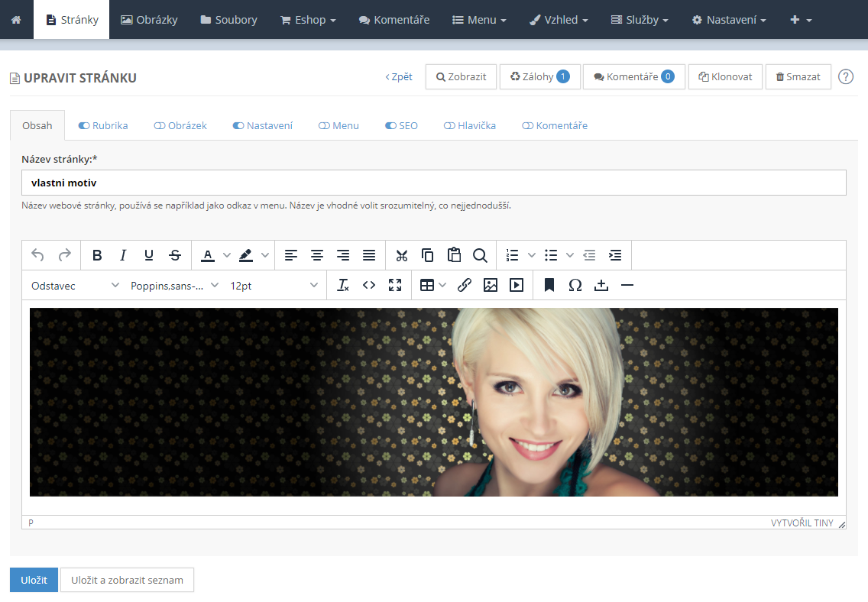The image size is (868, 602).
Task: Click the Bold formatting icon
Action: pos(97,255)
